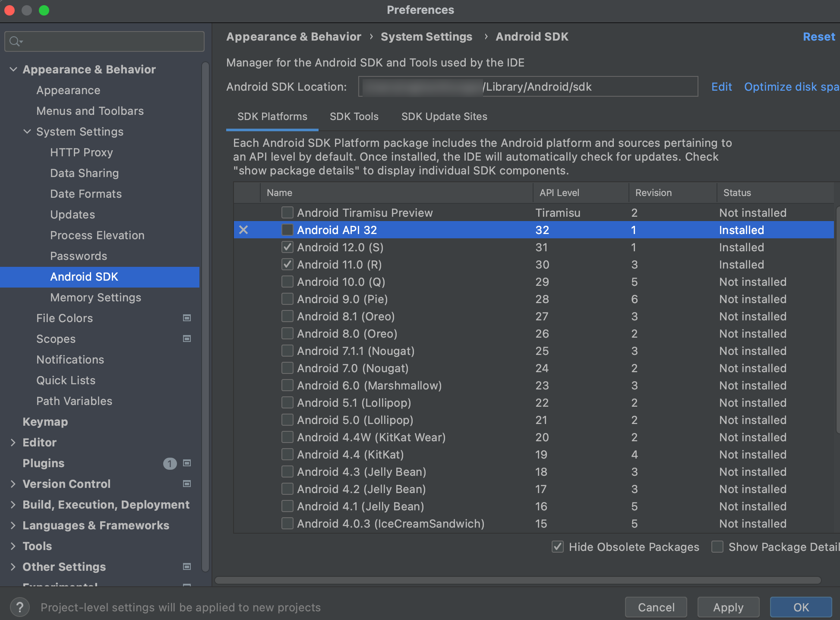Collapse the System Settings section

click(x=27, y=132)
